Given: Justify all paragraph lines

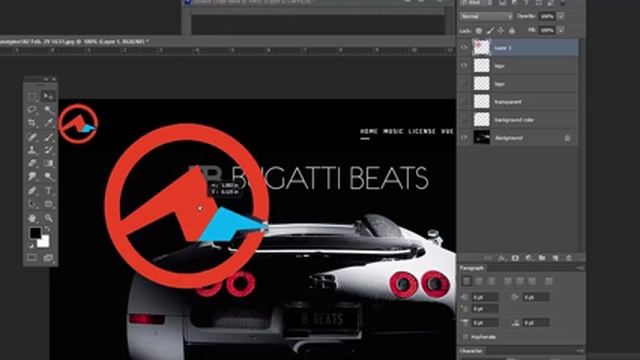Looking at the screenshot, I should click(x=549, y=281).
